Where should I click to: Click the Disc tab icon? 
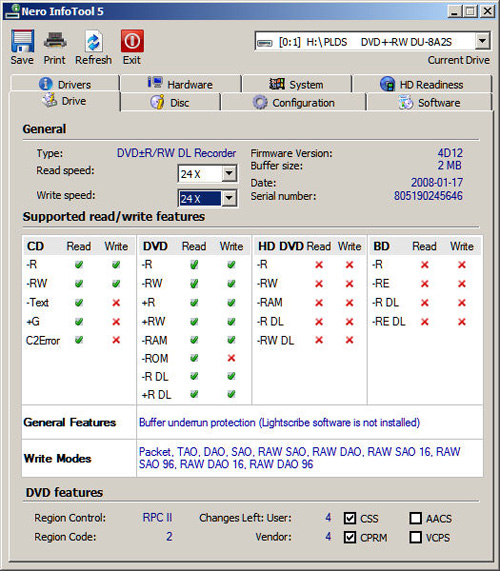(x=157, y=102)
